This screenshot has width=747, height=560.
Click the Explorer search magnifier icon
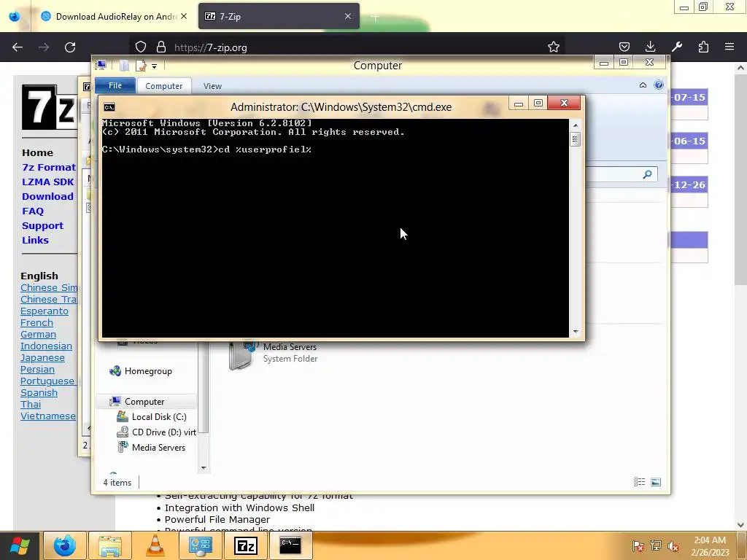click(648, 174)
